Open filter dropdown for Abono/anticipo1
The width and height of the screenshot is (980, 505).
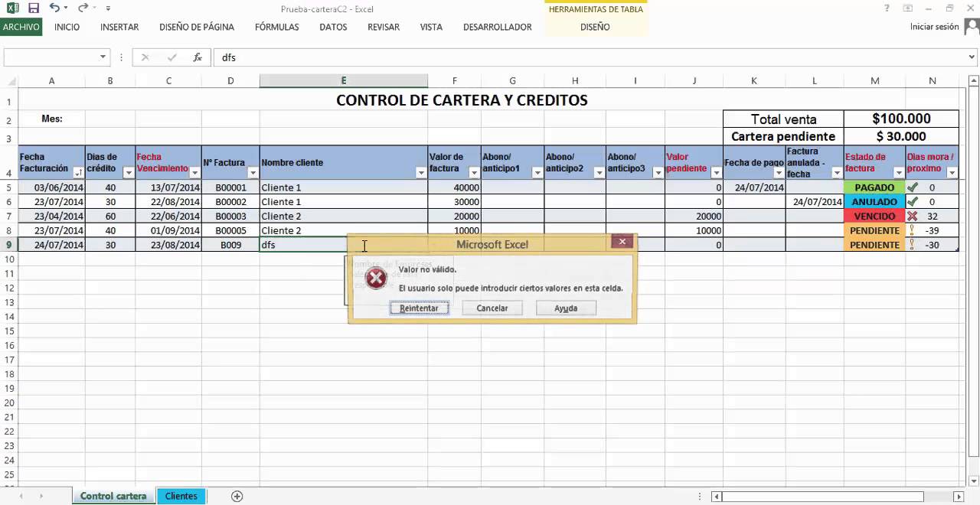537,173
